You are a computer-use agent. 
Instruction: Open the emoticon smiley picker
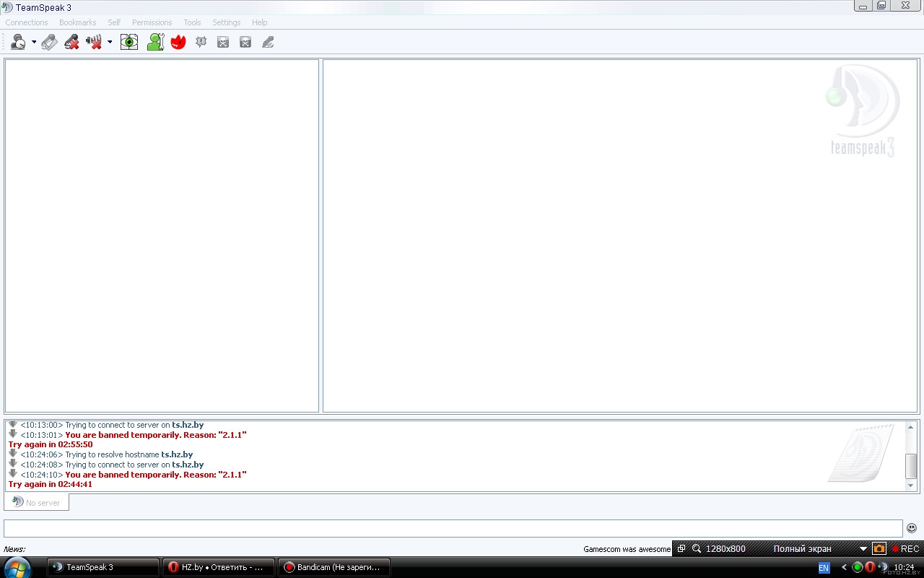tap(912, 528)
